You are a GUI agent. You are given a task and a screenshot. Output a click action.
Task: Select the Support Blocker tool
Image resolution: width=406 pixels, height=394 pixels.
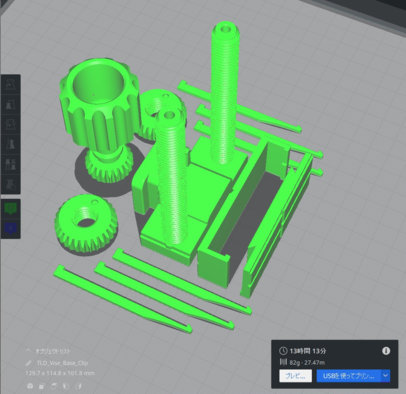[x=11, y=183]
